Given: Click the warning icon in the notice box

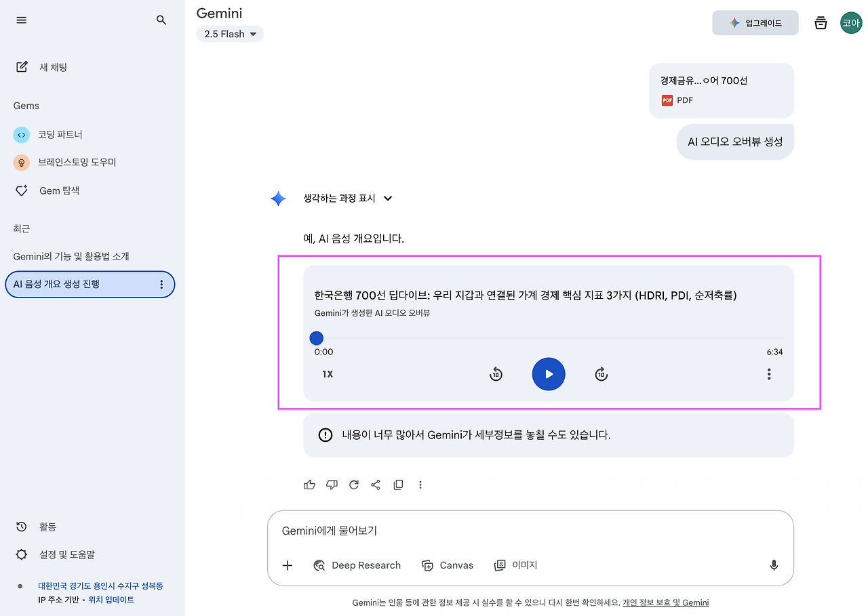Looking at the screenshot, I should coord(325,435).
